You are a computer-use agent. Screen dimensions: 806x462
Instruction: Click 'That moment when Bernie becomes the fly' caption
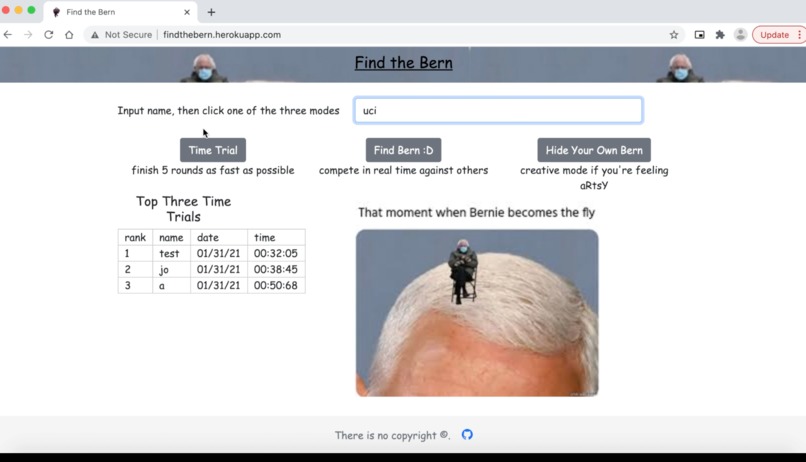[476, 212]
